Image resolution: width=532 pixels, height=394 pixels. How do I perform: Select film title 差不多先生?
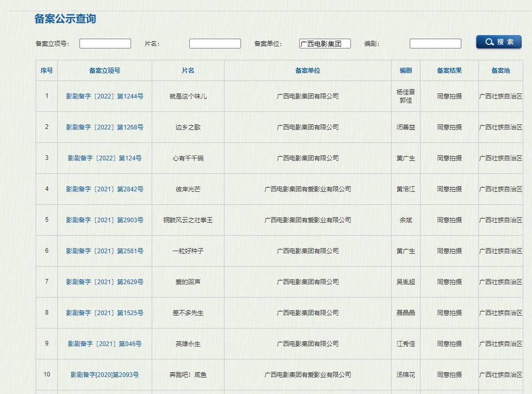pos(188,313)
